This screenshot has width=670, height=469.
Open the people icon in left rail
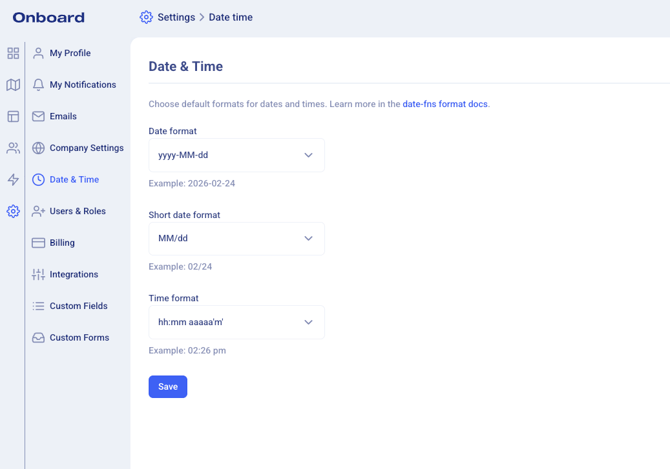coord(13,148)
